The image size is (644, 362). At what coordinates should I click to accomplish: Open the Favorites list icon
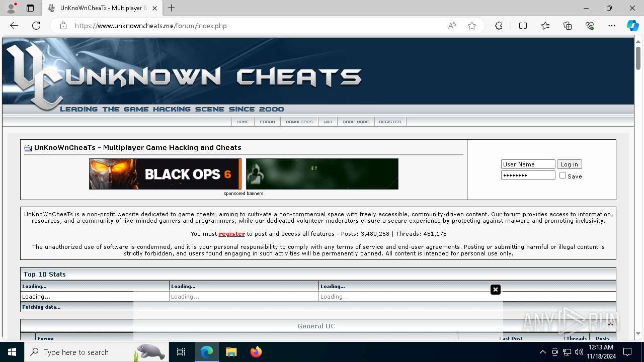[x=545, y=26]
